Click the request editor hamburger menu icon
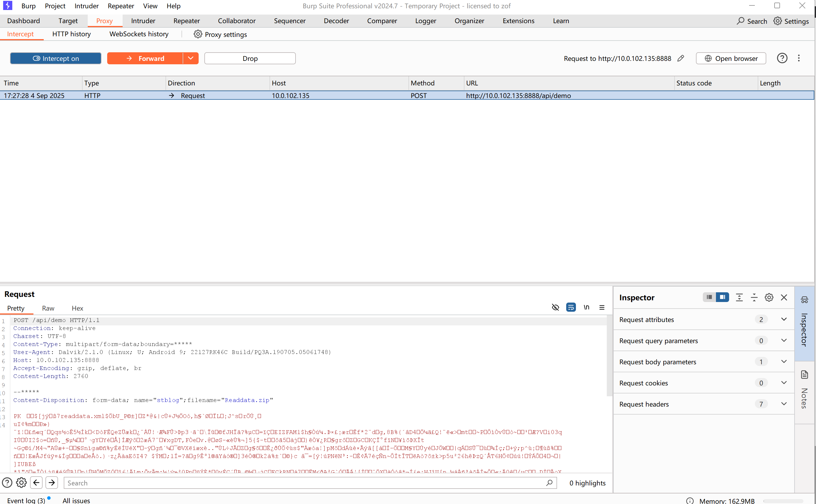The image size is (816, 504). 602,307
